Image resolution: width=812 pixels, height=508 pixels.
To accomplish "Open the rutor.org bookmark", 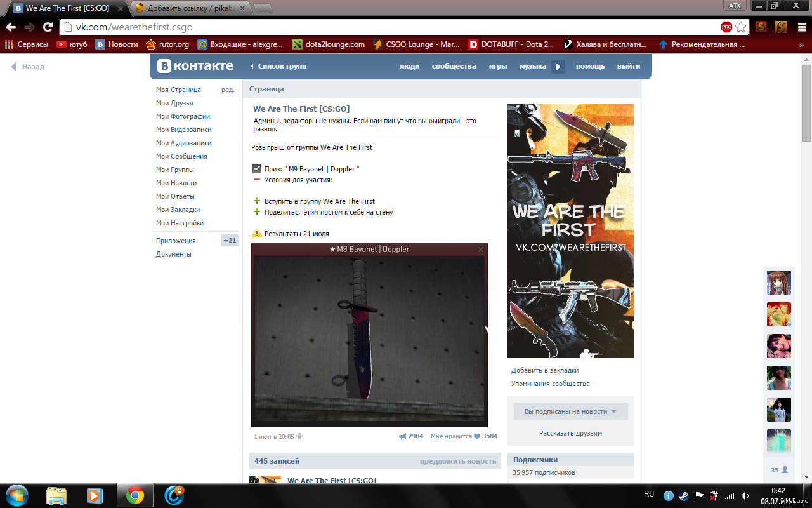I will pyautogui.click(x=167, y=44).
